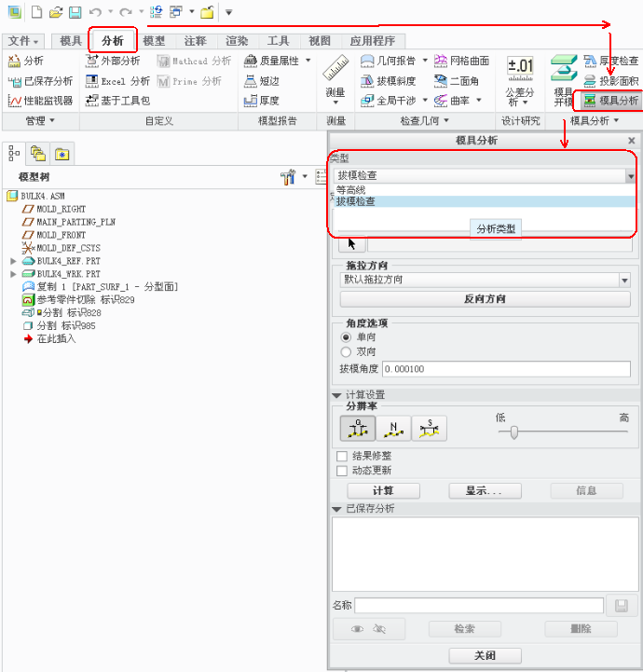Open the 管理 group dropdown
This screenshot has height=672, width=643.
click(x=40, y=121)
